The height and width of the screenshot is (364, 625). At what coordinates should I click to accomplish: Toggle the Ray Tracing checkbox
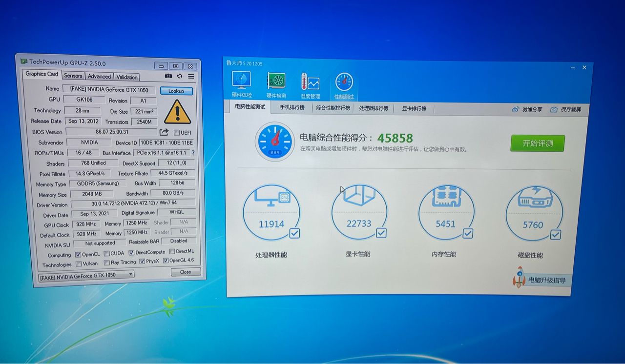coord(107,263)
